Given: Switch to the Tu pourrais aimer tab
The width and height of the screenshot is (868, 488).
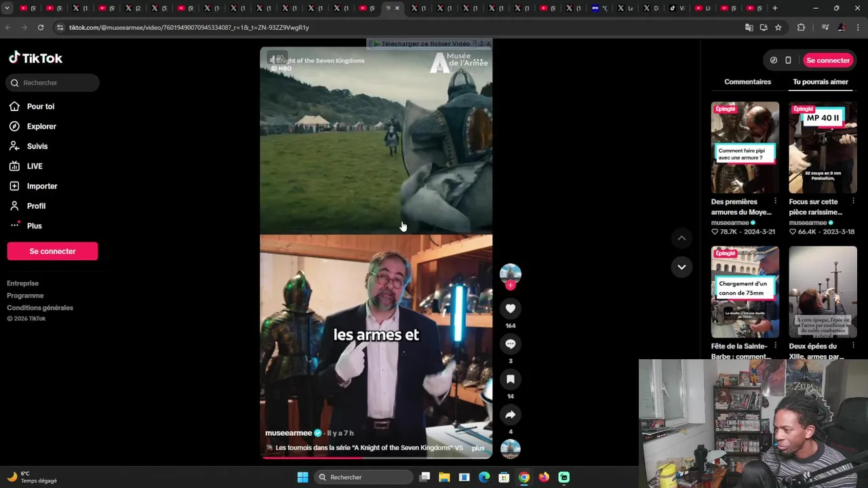Looking at the screenshot, I should [x=821, y=82].
